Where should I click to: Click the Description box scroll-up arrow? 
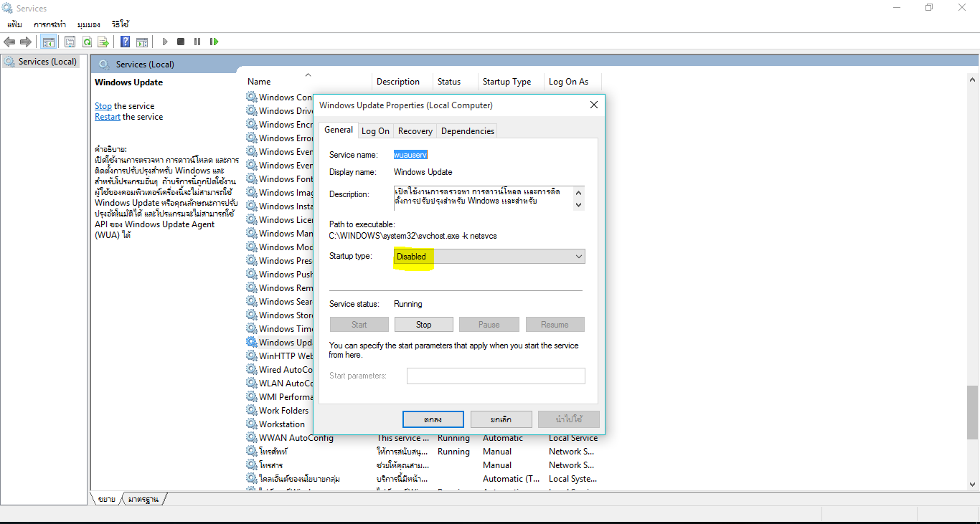(x=579, y=192)
